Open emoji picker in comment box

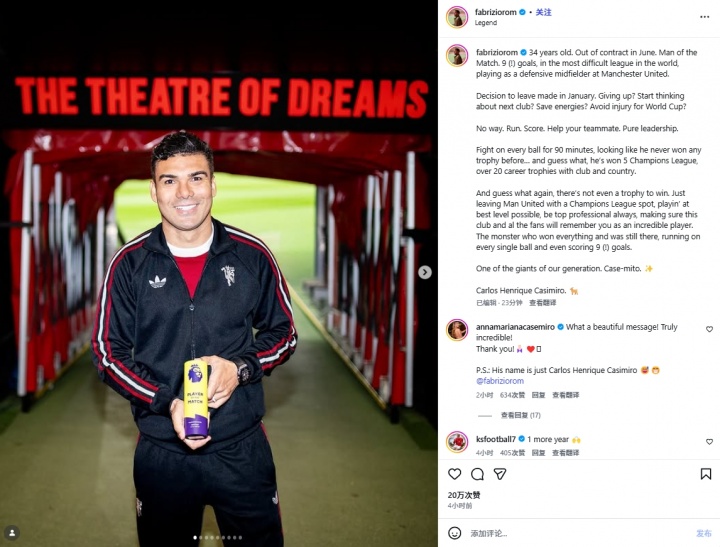[x=455, y=533]
